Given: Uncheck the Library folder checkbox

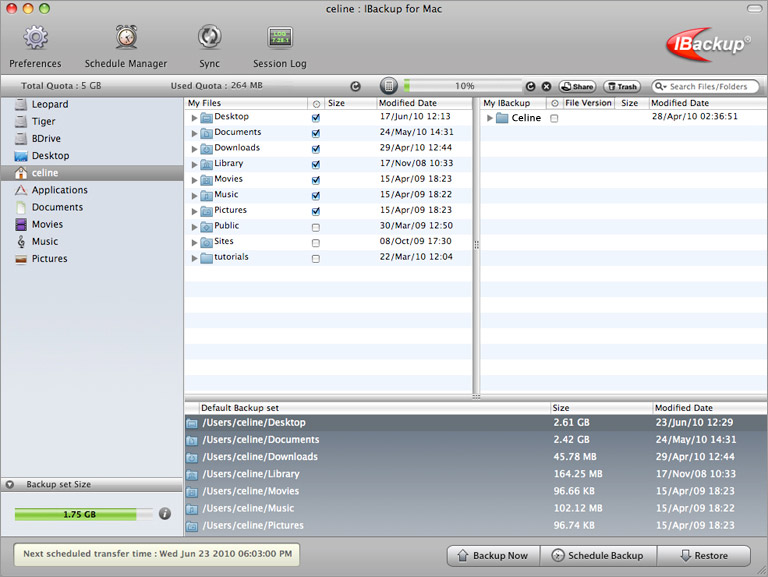Looking at the screenshot, I should [316, 165].
